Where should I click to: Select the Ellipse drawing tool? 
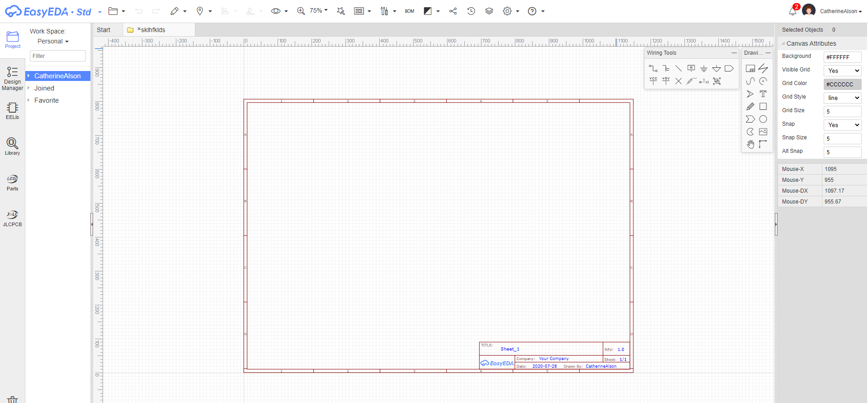point(763,119)
